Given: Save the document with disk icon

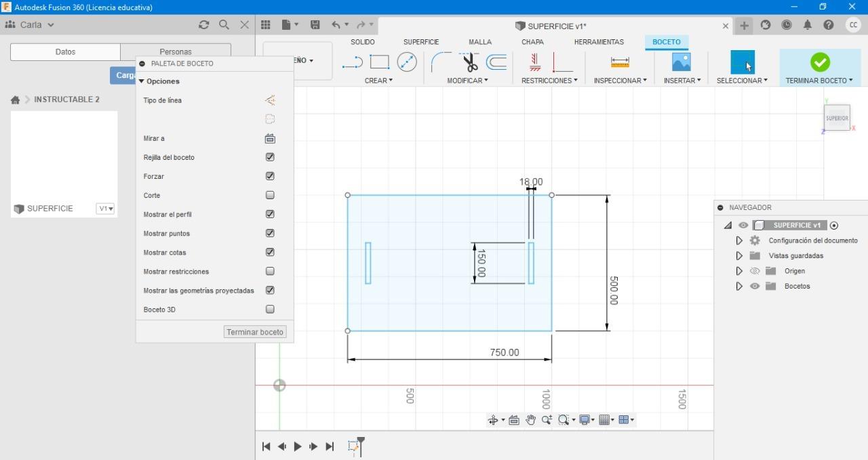Looking at the screenshot, I should pyautogui.click(x=315, y=24).
